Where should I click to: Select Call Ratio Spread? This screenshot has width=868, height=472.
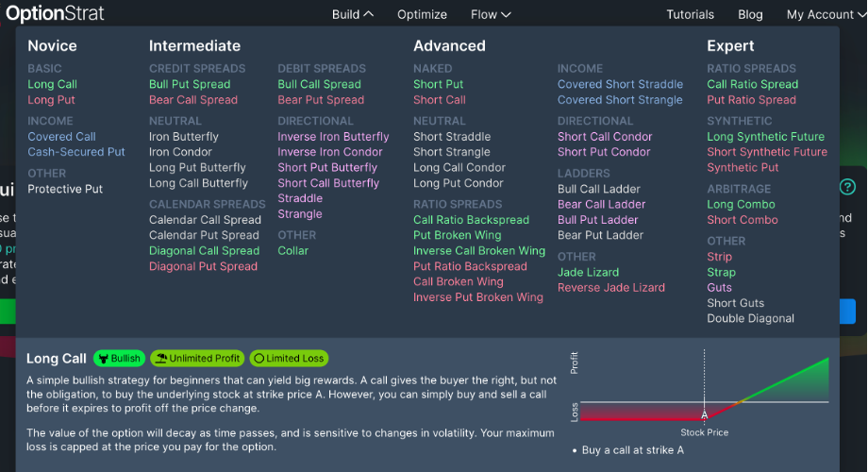[752, 84]
